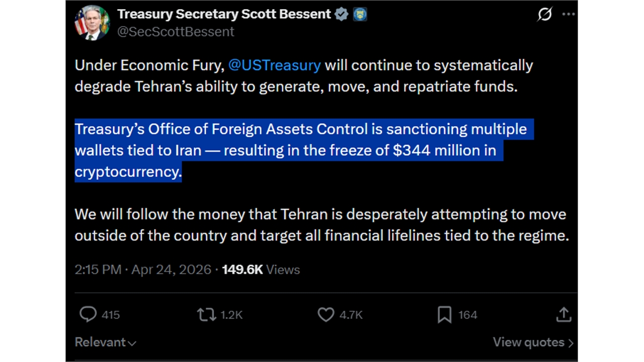Like the post with the heart
The width and height of the screenshot is (644, 362).
pyautogui.click(x=326, y=315)
